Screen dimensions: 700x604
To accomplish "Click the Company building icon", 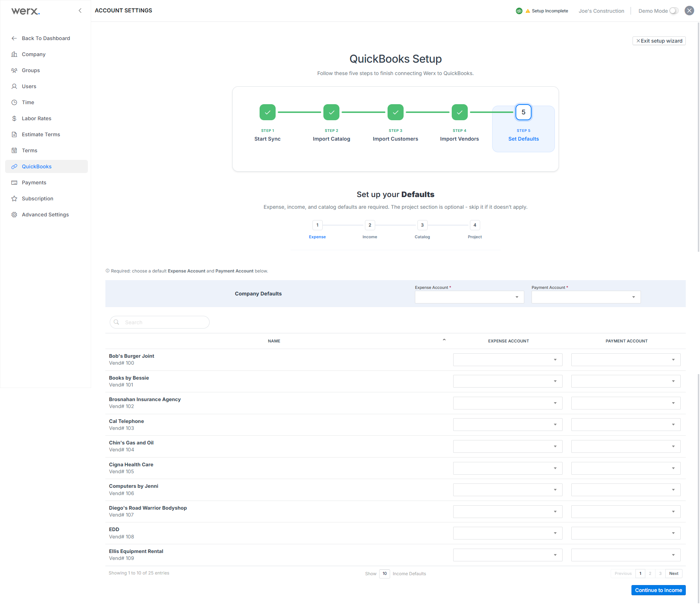I will pos(14,54).
